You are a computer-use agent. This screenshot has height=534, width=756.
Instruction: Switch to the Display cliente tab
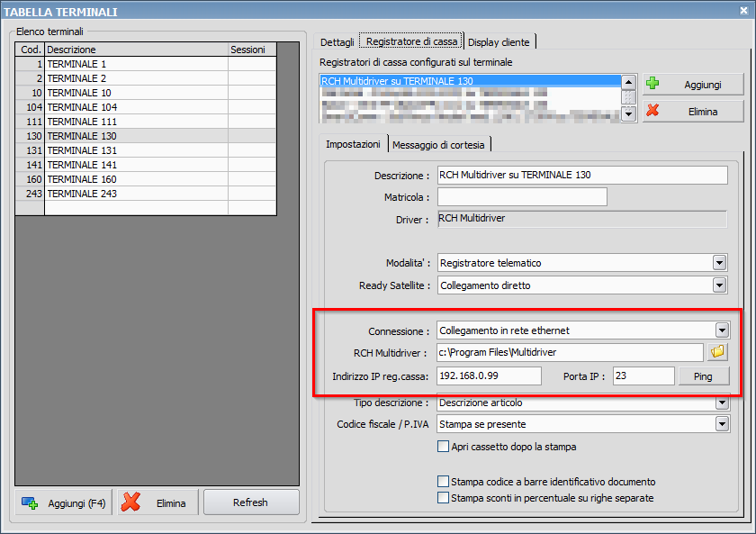(499, 42)
